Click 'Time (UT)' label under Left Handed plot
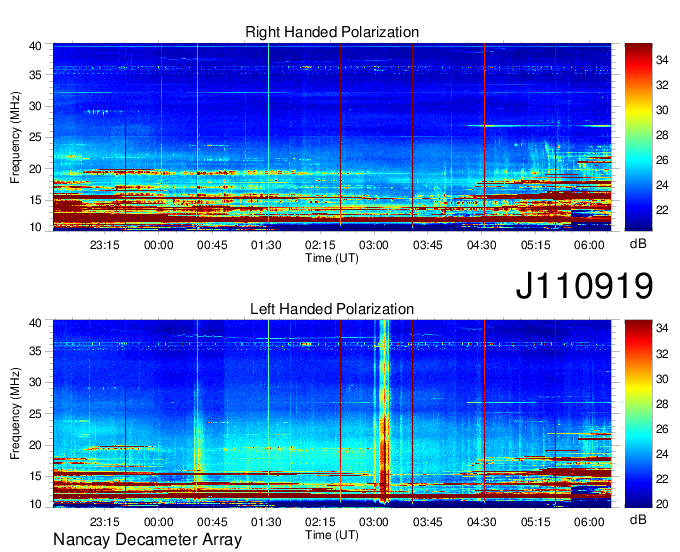 [332, 535]
